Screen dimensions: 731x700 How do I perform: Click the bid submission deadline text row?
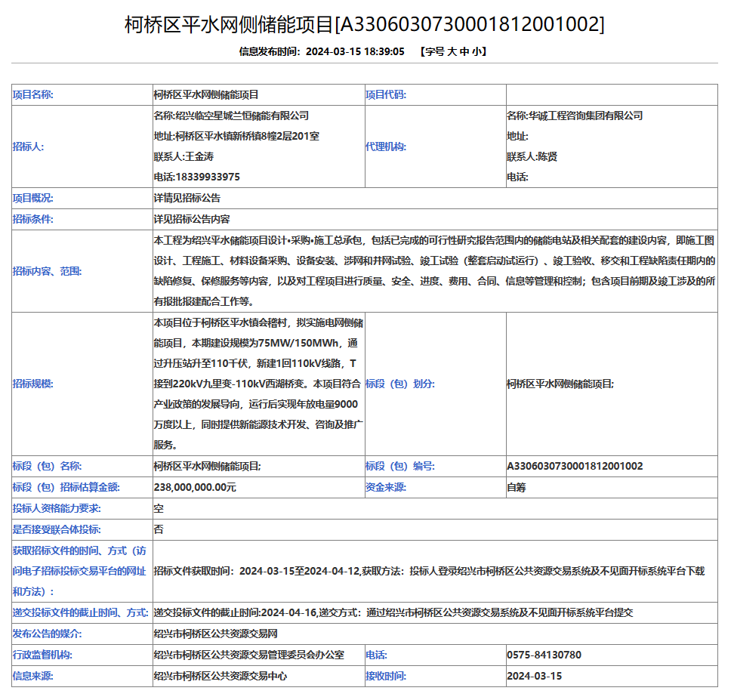coord(393,613)
